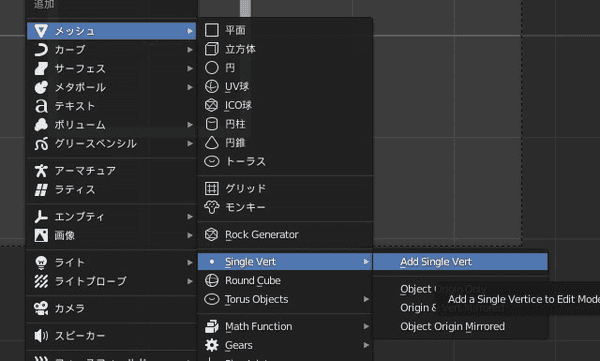
Task: Click the Torus (トーラス) icon
Action: (212, 162)
